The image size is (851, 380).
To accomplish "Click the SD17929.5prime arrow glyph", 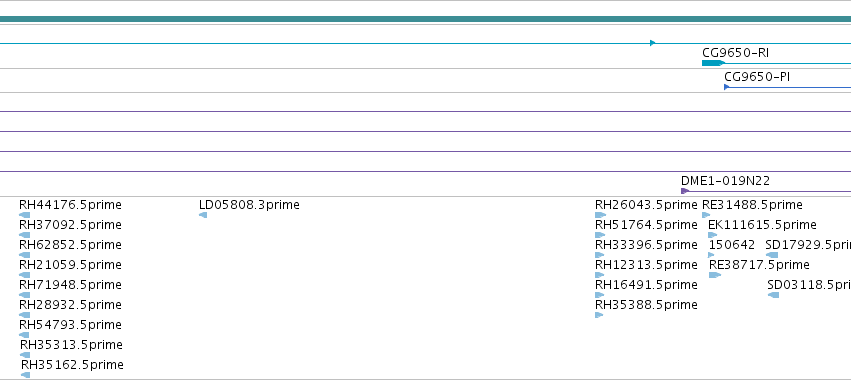I will click(772, 255).
